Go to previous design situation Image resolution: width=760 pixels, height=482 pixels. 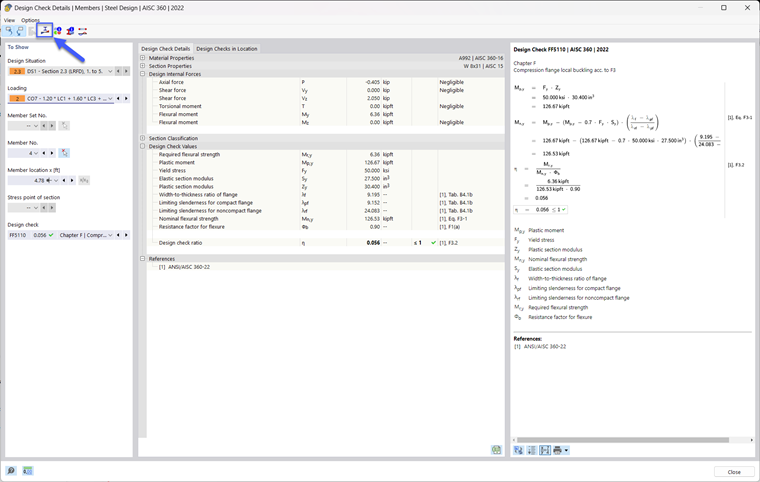(118, 71)
